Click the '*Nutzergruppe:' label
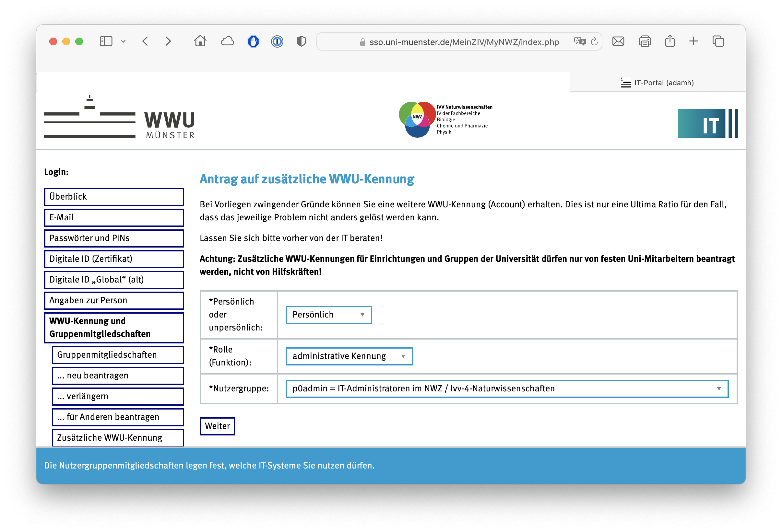782x532 pixels. 239,389
